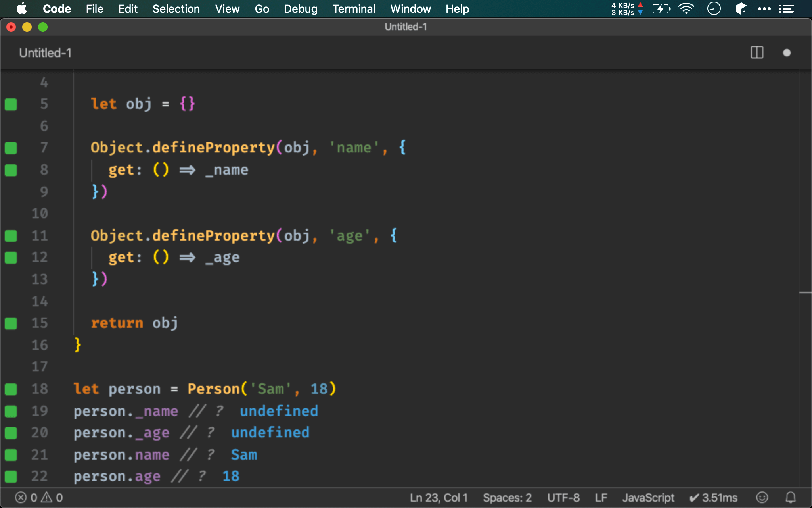The width and height of the screenshot is (812, 508).
Task: Click the scrollbar marker on the right edge
Action: (805, 293)
